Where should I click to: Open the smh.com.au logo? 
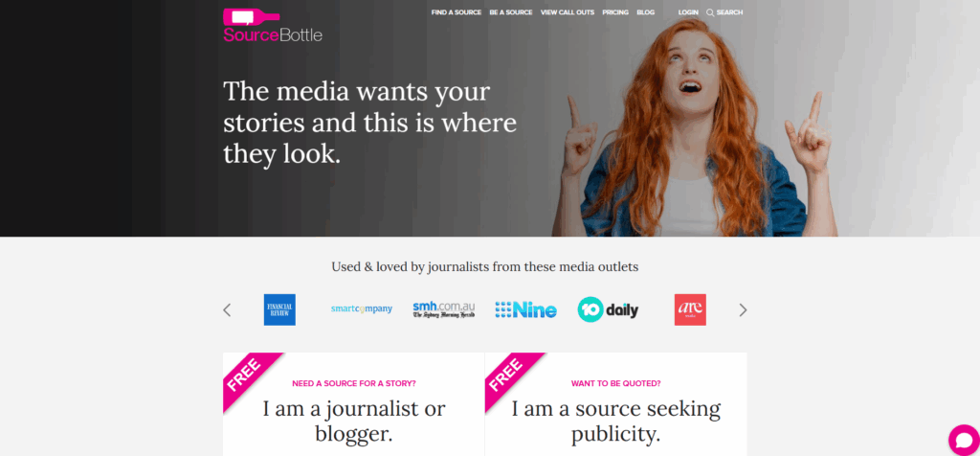coord(444,309)
